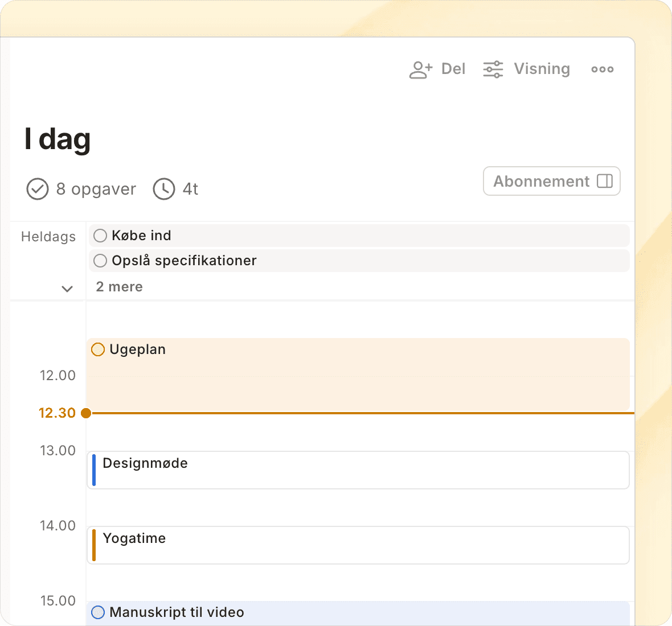672x626 pixels.
Task: Open the three-dot more options menu
Action: [602, 69]
